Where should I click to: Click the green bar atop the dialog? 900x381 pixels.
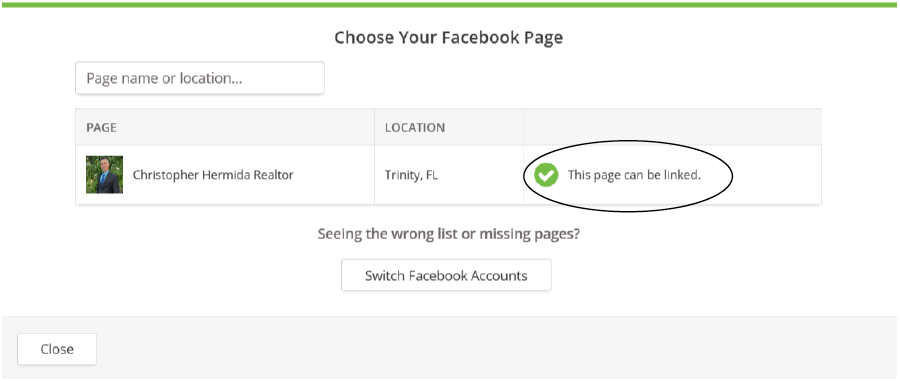click(450, 5)
